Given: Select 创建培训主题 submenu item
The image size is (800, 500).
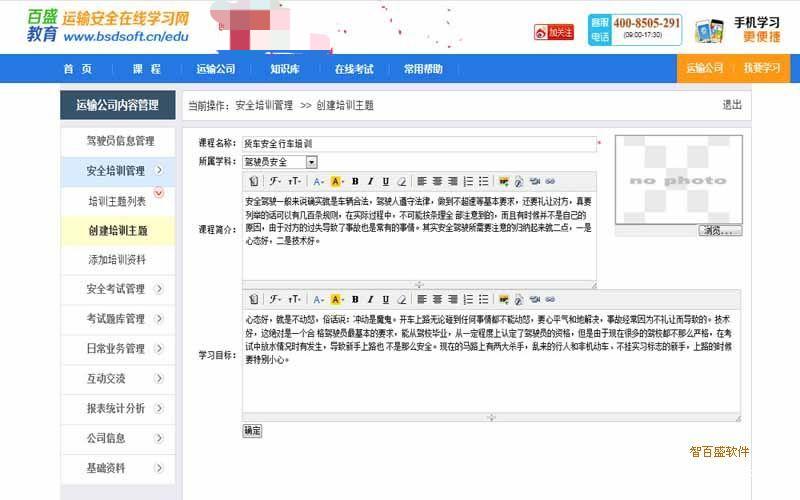Looking at the screenshot, I should pos(118,231).
